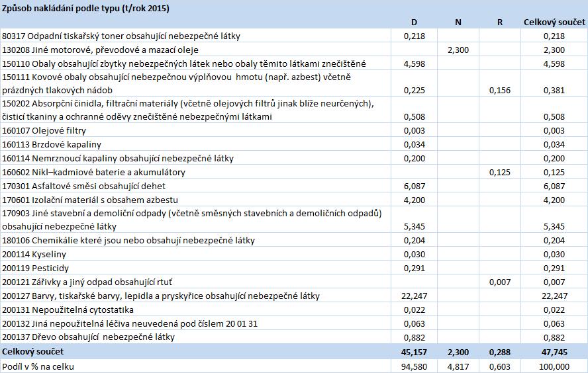Select row '160602 Nikl–kadmiové baterie a akumulátory'
The width and height of the screenshot is (588, 373).
(294, 172)
